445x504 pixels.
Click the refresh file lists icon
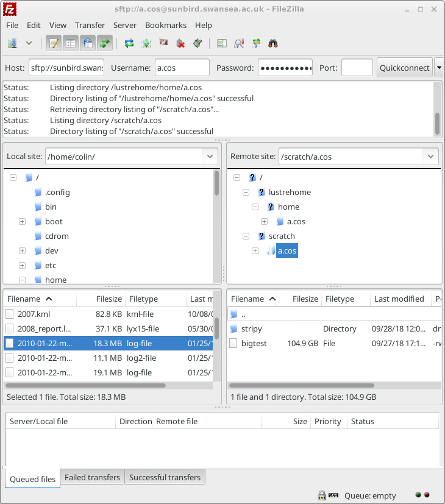(129, 43)
